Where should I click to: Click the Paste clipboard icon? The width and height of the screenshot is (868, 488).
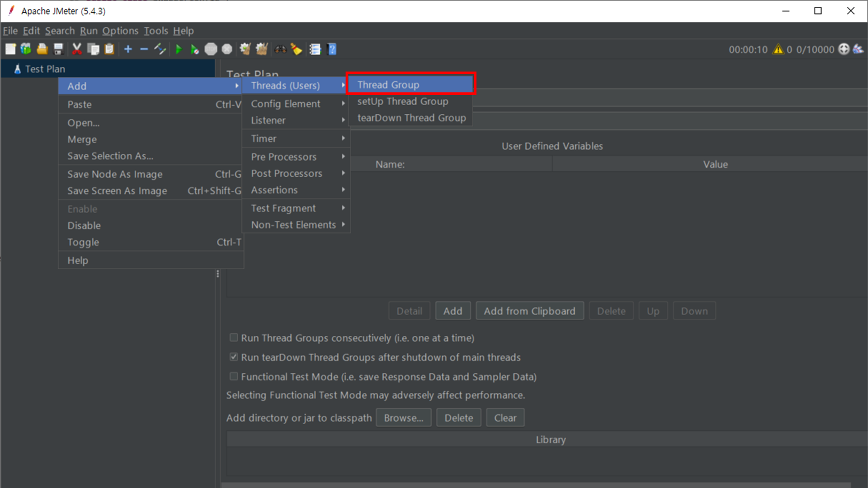click(110, 49)
